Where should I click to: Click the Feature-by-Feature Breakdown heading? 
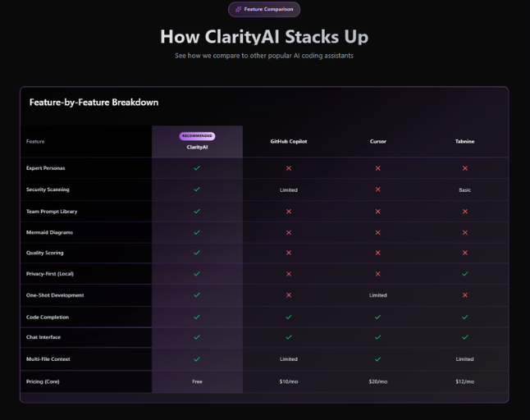point(94,103)
